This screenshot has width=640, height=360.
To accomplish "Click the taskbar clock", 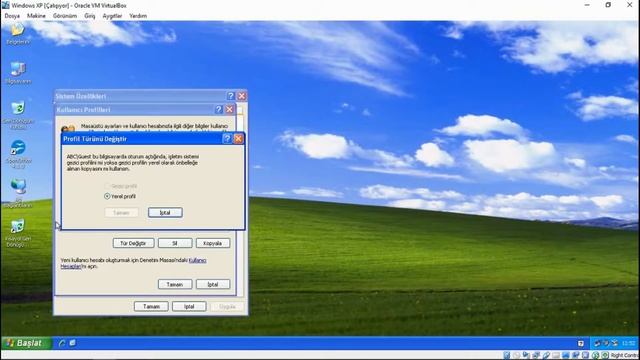I will [629, 343].
